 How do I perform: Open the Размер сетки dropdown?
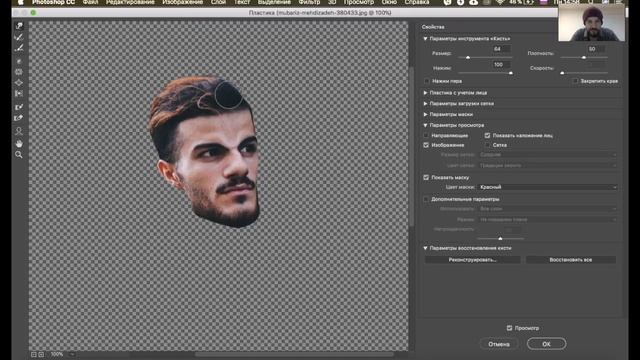[x=547, y=155]
